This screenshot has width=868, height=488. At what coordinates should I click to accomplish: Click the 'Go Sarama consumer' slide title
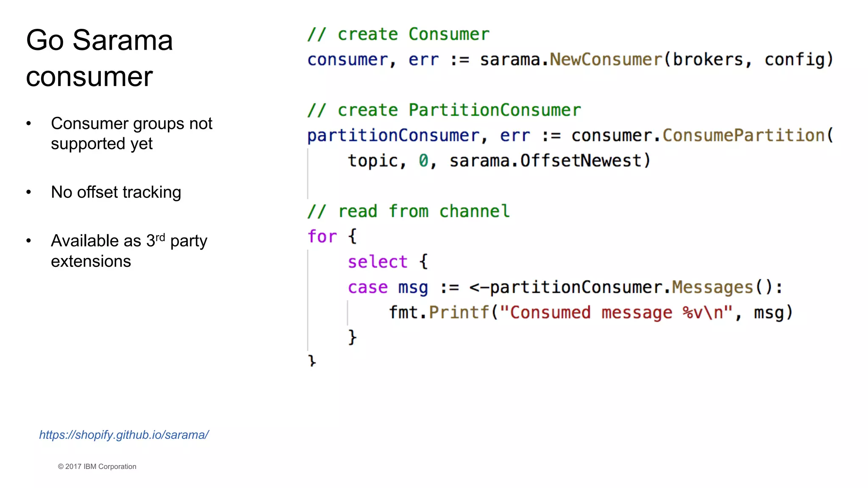(x=100, y=58)
